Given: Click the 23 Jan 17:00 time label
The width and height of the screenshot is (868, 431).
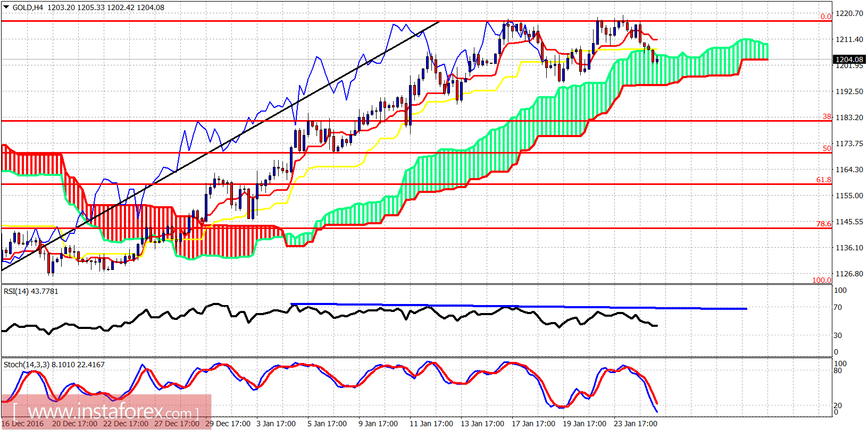Looking at the screenshot, I should tap(636, 424).
